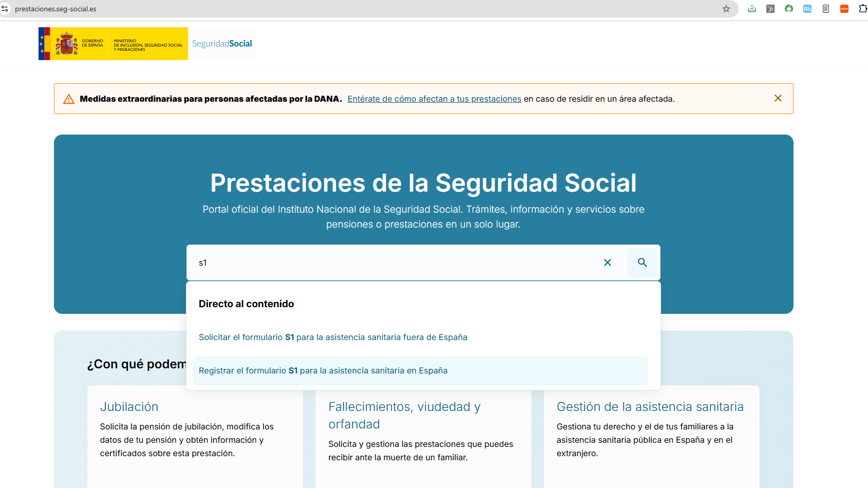Click the SeguridadSocial logo
This screenshot has width=868, height=488.
[x=222, y=44]
